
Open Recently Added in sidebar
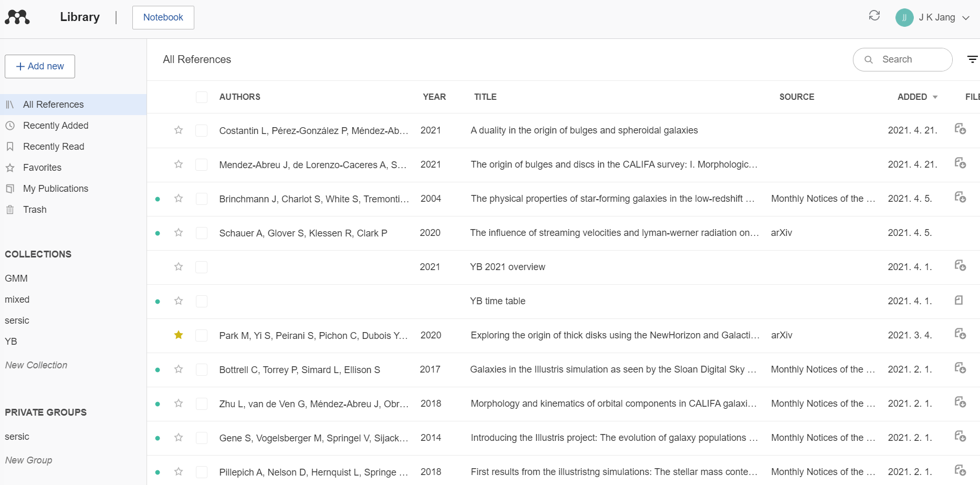tap(56, 126)
